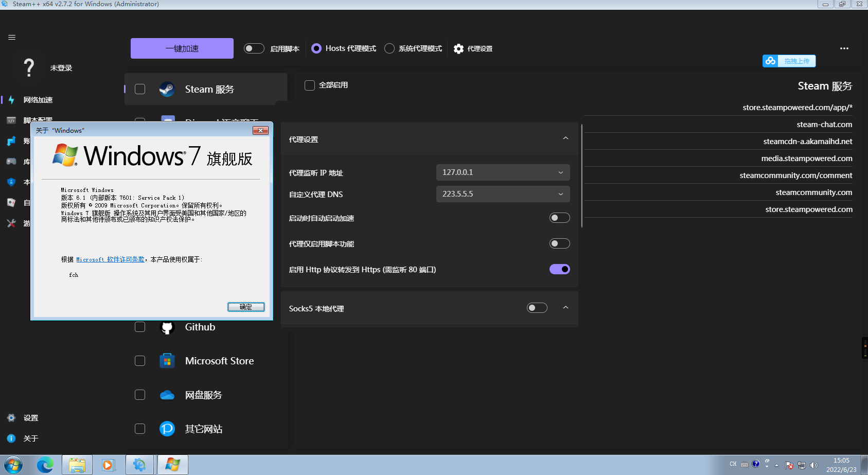This screenshot has height=475, width=868.
Task: Select the blue shield icon in sidebar
Action: point(11,182)
